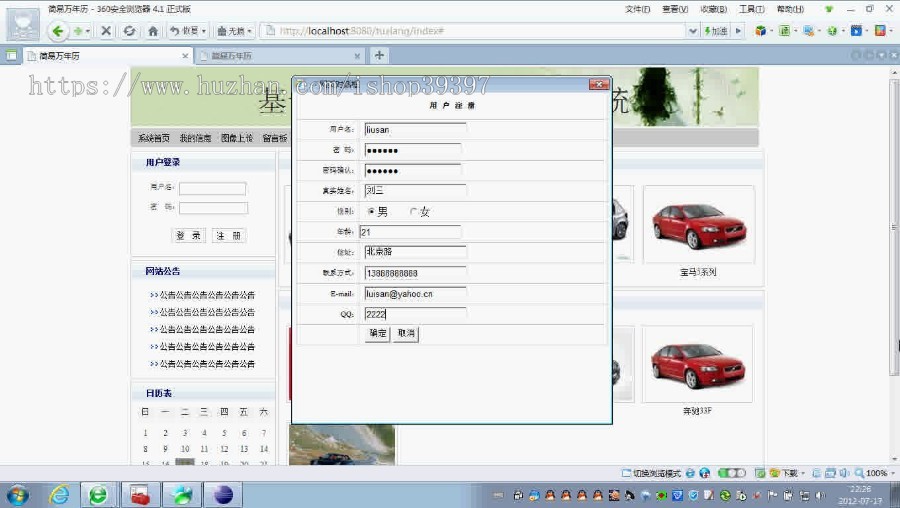900x508 pixels.
Task: Expand the 恢复 dropdown arrow
Action: (204, 31)
